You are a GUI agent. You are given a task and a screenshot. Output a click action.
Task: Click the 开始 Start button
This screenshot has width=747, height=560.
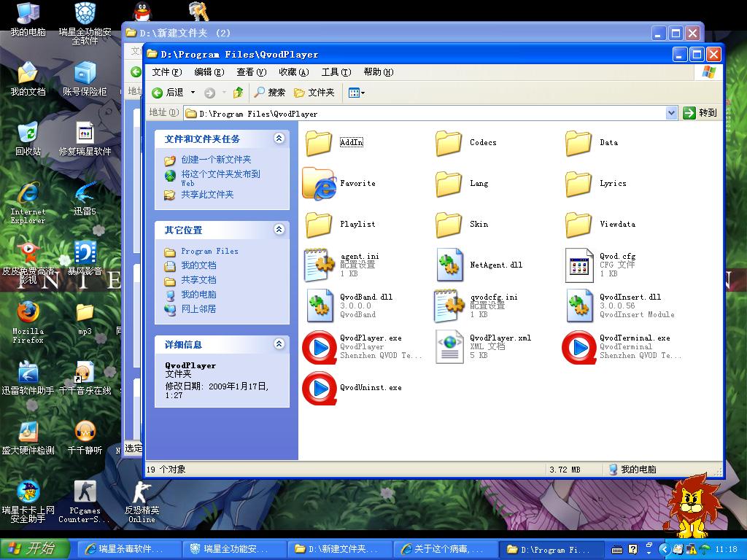(x=35, y=549)
